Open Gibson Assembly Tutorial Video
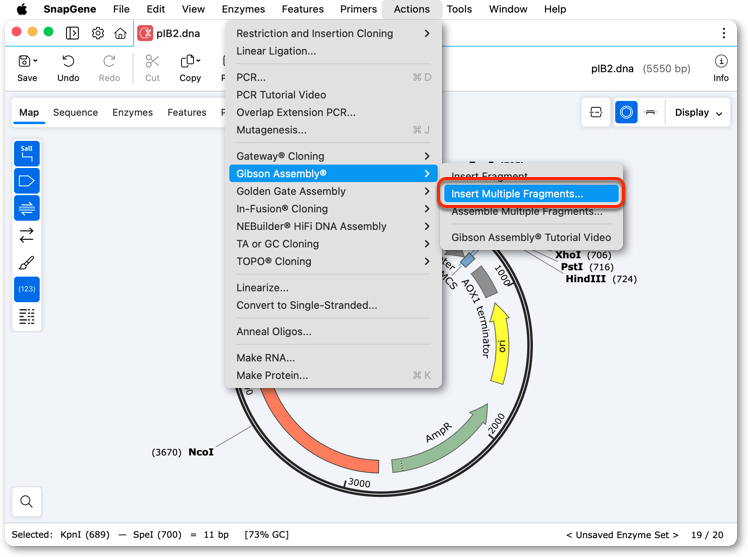Image resolution: width=748 pixels, height=557 pixels. pyautogui.click(x=531, y=237)
